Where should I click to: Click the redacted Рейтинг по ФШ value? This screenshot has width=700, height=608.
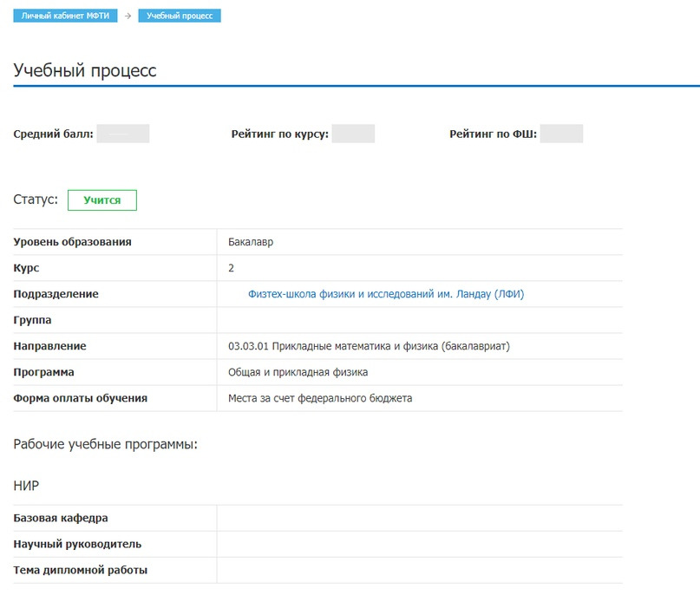pos(561,134)
